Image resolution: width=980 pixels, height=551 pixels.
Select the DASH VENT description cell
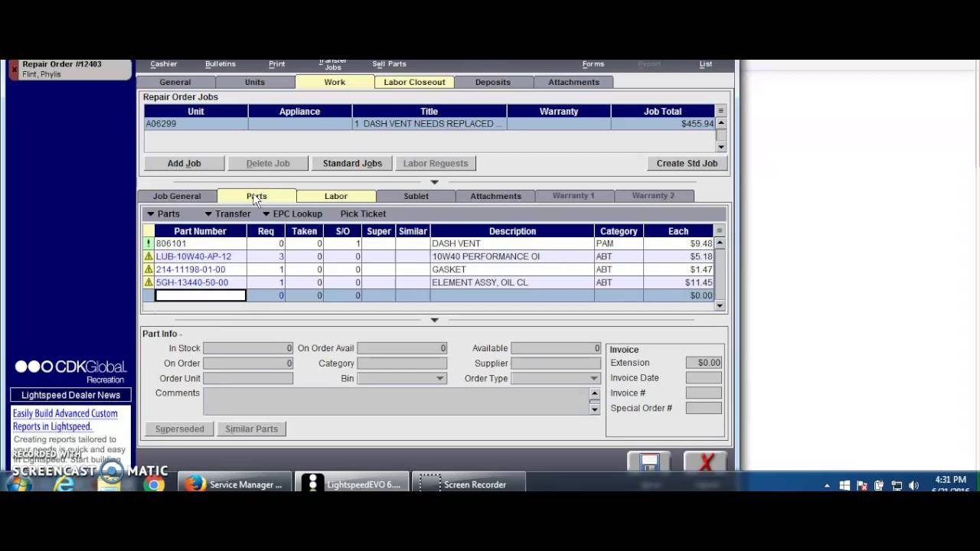(512, 243)
